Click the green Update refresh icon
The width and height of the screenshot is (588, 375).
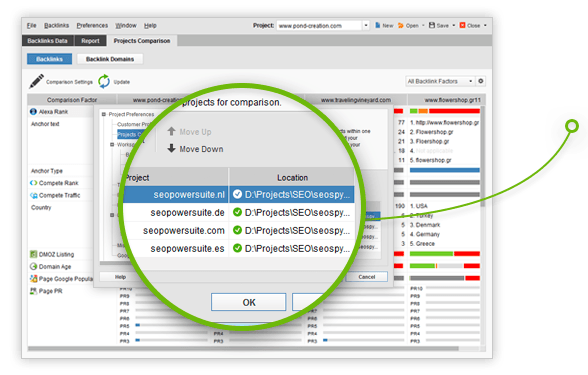pos(104,81)
